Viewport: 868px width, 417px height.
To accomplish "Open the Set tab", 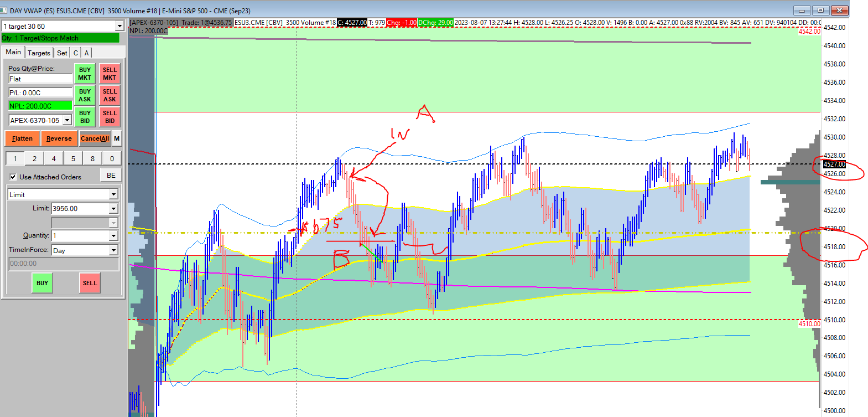I will coord(62,53).
